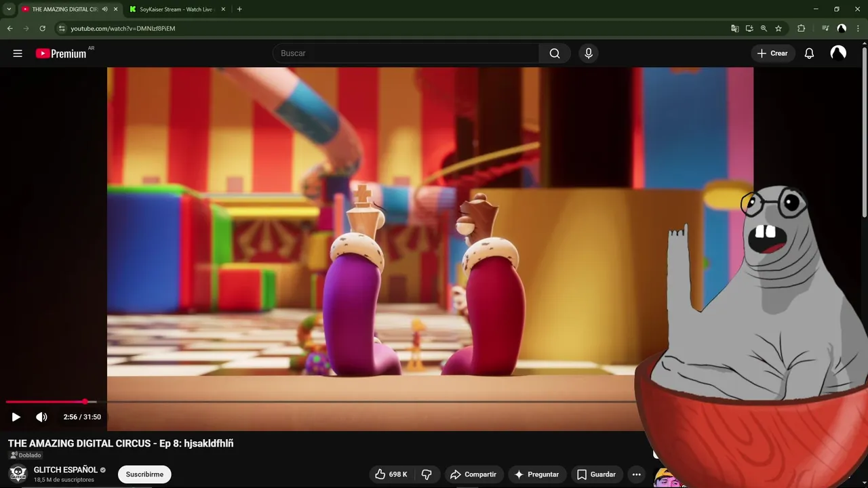
Task: Open the Crear create menu
Action: click(x=772, y=54)
